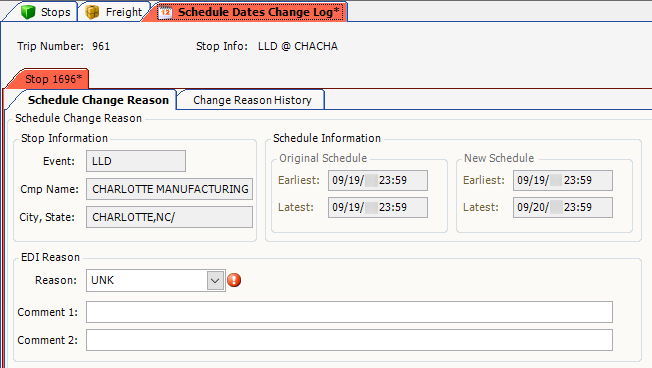Switch to the Stops tab
Viewport: 652px width, 368px height.
(x=46, y=12)
